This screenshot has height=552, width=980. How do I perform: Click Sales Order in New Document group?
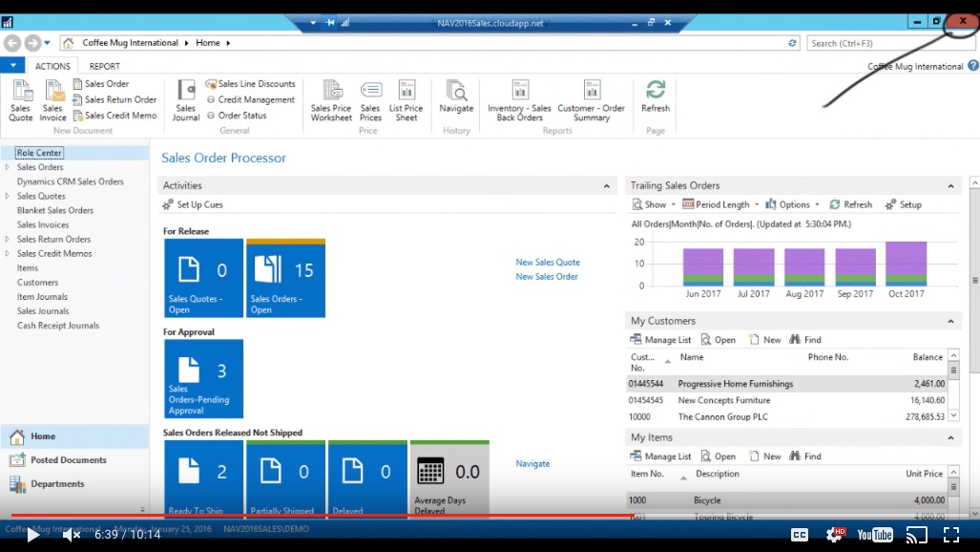click(x=100, y=84)
